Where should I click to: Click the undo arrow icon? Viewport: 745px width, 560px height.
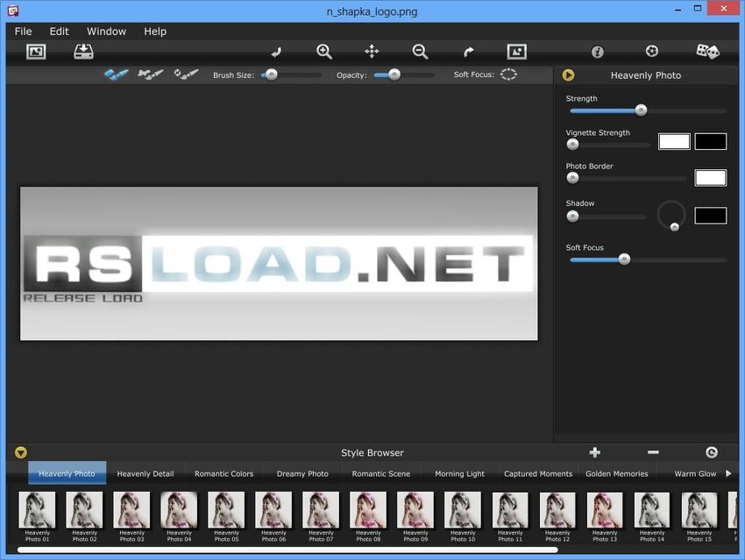click(275, 52)
